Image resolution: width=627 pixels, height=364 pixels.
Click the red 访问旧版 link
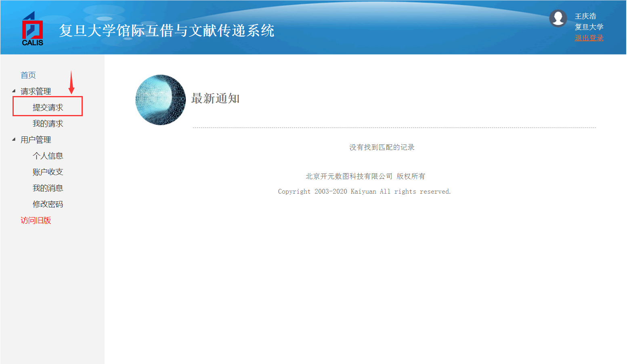click(36, 220)
